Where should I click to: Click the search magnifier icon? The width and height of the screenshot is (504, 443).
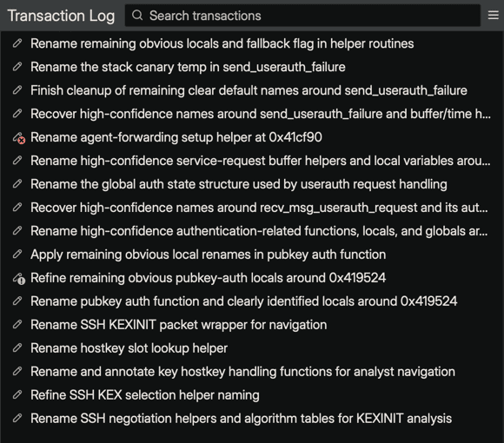[x=137, y=15]
